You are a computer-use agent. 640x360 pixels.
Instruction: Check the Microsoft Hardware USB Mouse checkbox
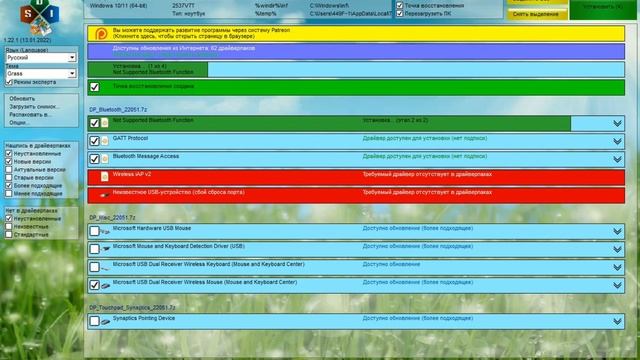pos(94,231)
